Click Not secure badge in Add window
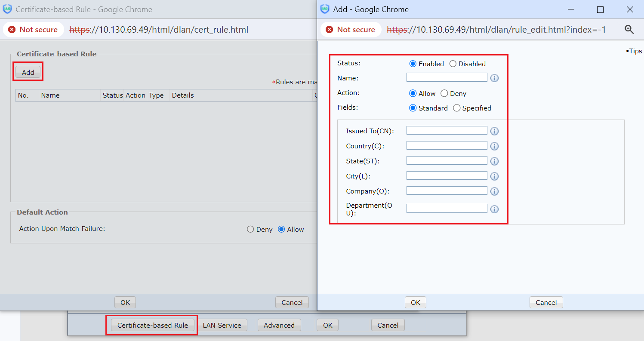644x341 pixels. pos(351,30)
